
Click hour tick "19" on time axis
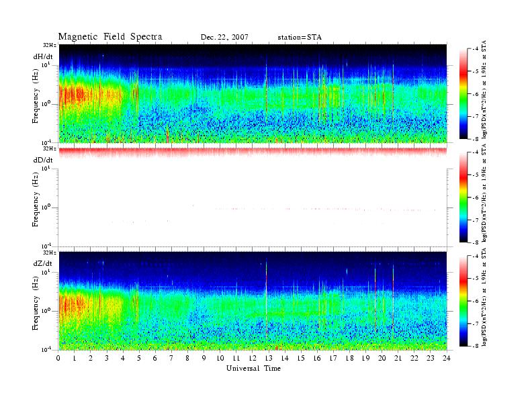click(x=365, y=358)
